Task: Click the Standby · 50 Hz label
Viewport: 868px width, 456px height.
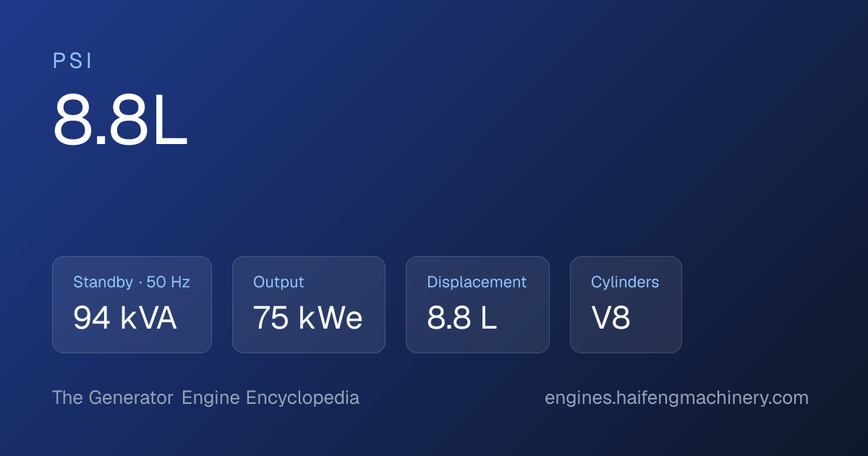Action: pos(132,282)
